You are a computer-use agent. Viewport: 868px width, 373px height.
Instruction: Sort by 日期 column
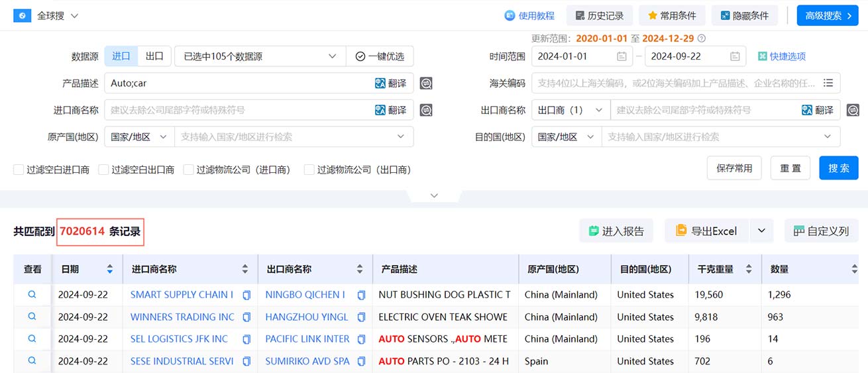[109, 269]
